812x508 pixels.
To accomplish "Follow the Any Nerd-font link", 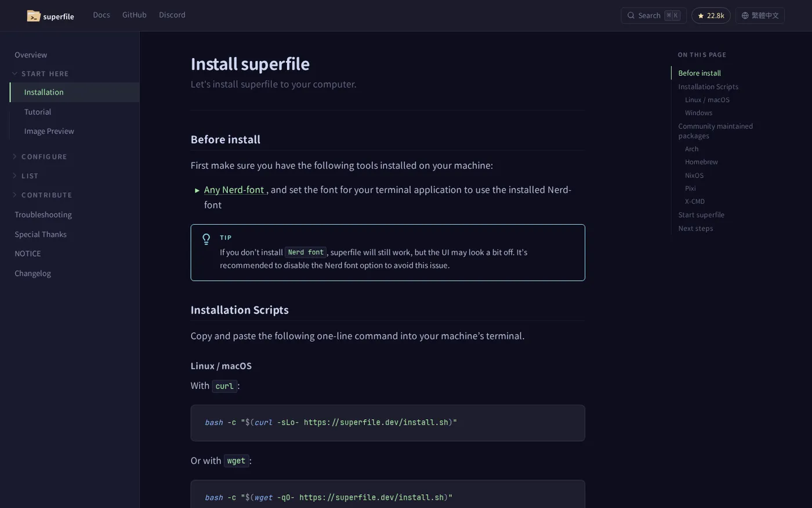I will pos(234,190).
